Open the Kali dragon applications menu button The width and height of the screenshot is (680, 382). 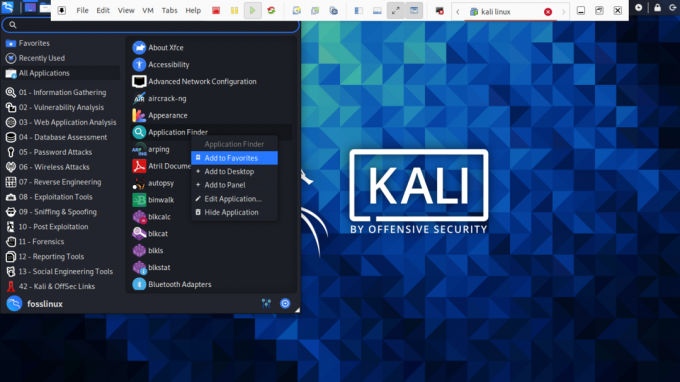pyautogui.click(x=7, y=7)
